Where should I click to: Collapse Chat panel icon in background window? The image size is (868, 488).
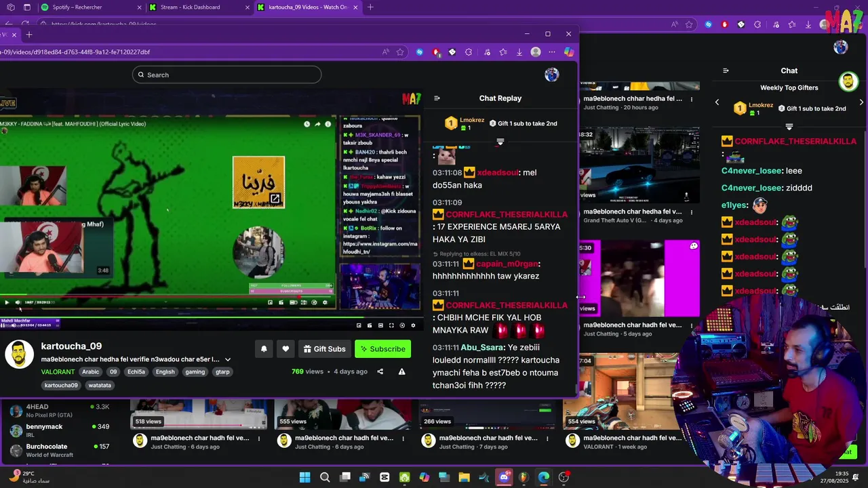(726, 70)
